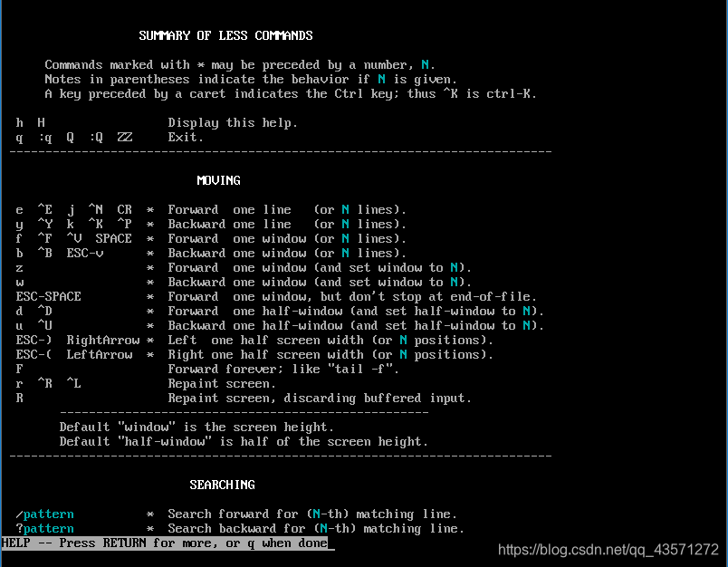Click the 'RightArrow' key label
This screenshot has height=567, width=728.
pos(103,341)
